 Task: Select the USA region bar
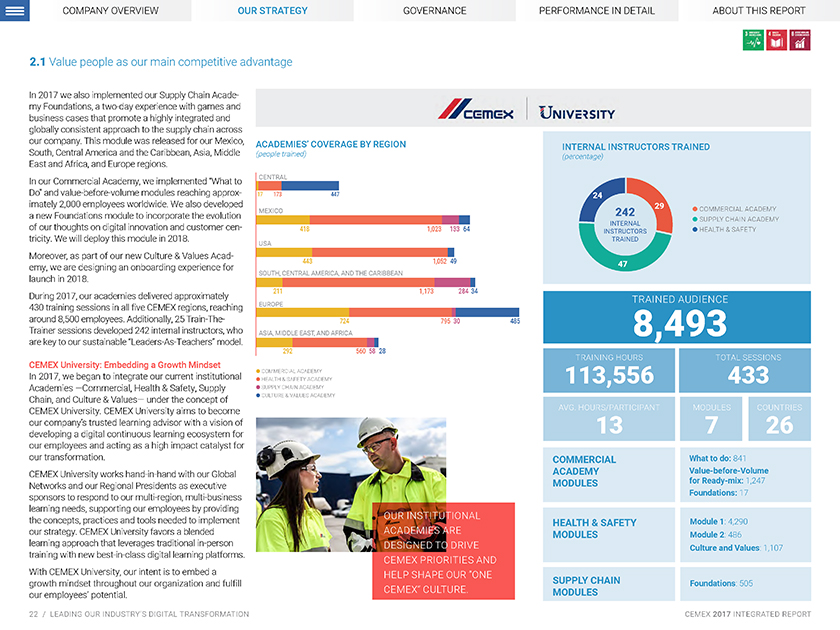(x=355, y=252)
